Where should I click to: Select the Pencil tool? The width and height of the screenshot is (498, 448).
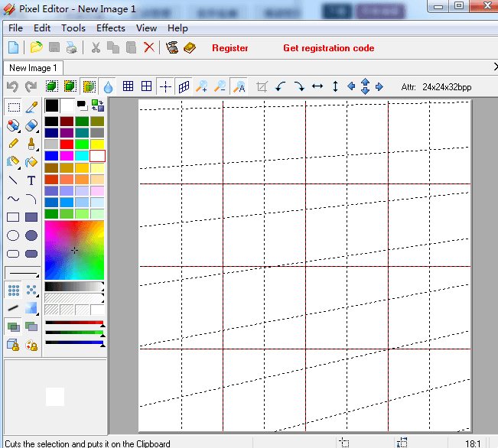click(13, 143)
